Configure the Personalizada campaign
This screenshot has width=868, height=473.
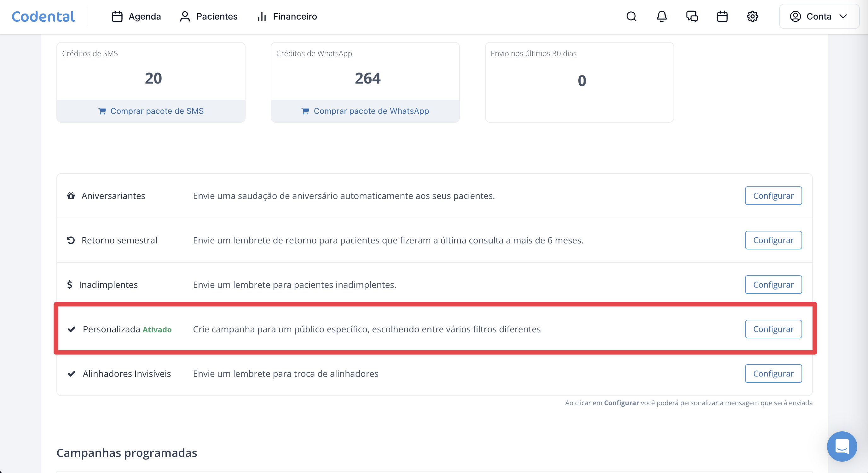pos(773,330)
